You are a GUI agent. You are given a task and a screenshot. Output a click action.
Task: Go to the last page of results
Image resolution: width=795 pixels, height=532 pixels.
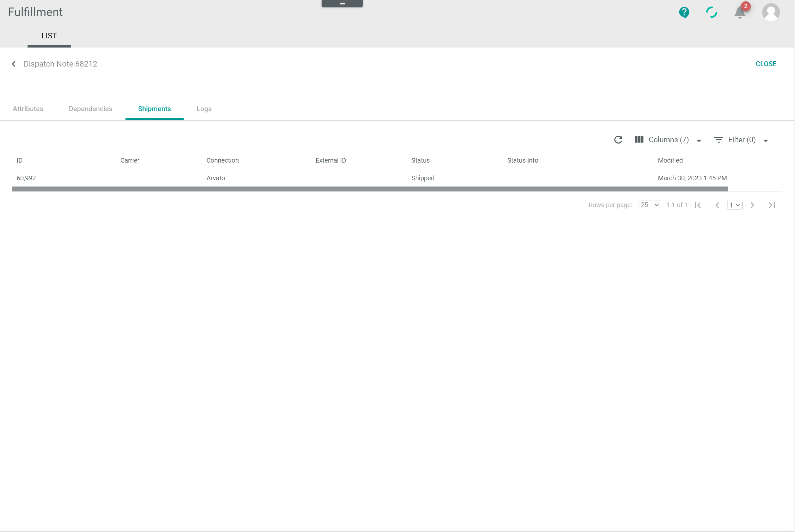point(772,205)
